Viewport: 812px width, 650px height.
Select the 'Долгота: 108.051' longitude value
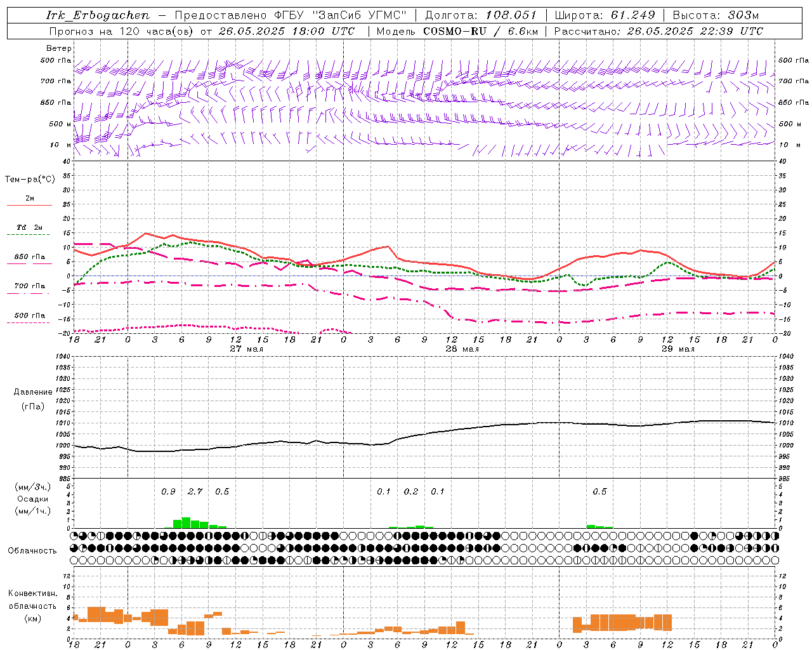(x=481, y=15)
